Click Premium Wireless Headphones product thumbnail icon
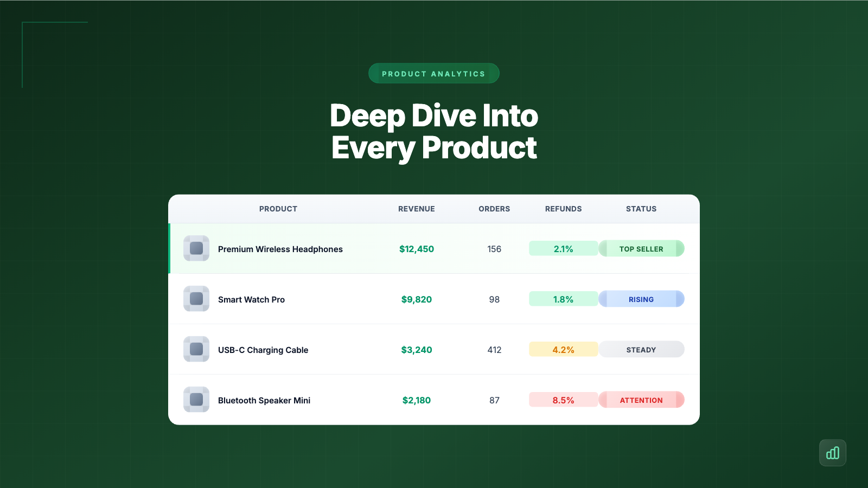 [196, 248]
